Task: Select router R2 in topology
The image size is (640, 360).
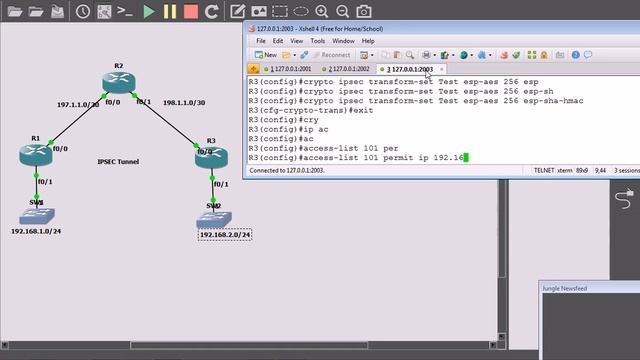Action: click(x=119, y=82)
